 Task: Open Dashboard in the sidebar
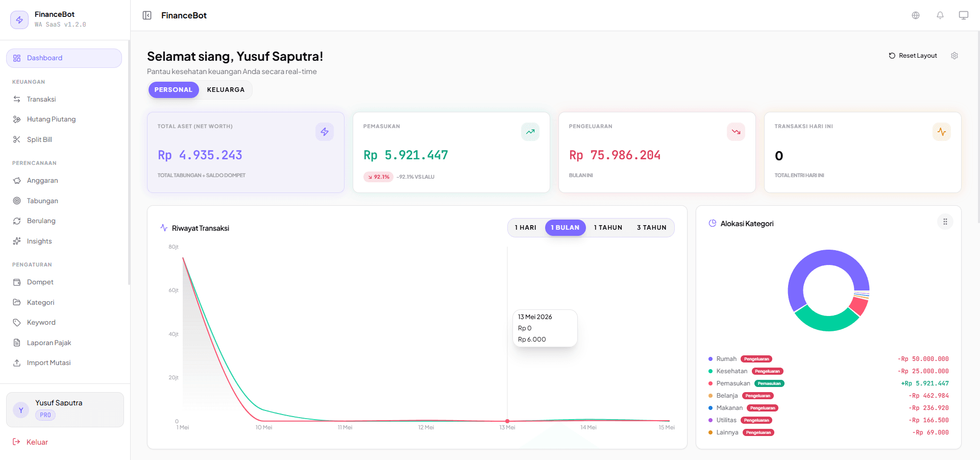64,58
